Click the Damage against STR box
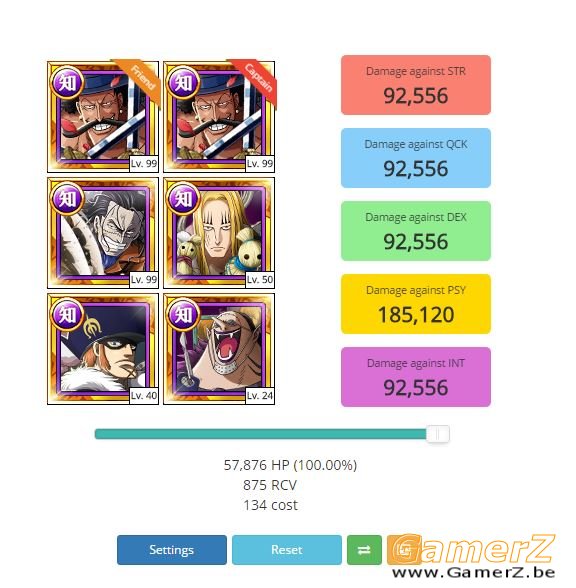 point(416,85)
